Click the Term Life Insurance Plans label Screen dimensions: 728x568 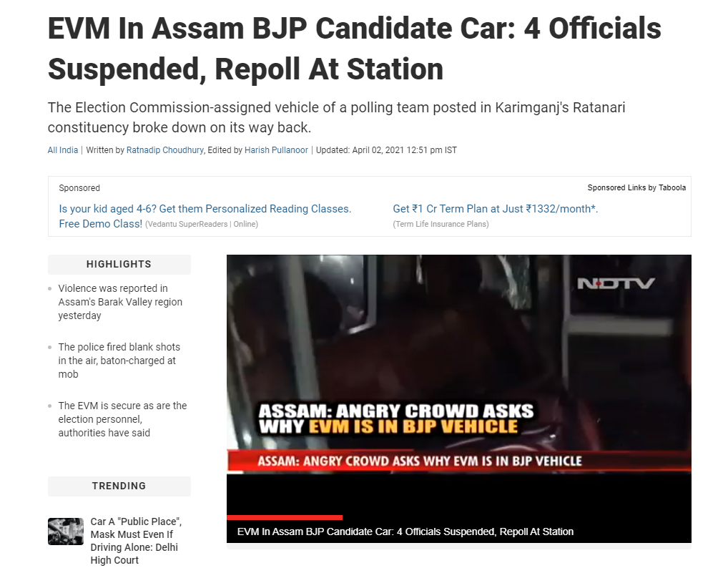441,224
